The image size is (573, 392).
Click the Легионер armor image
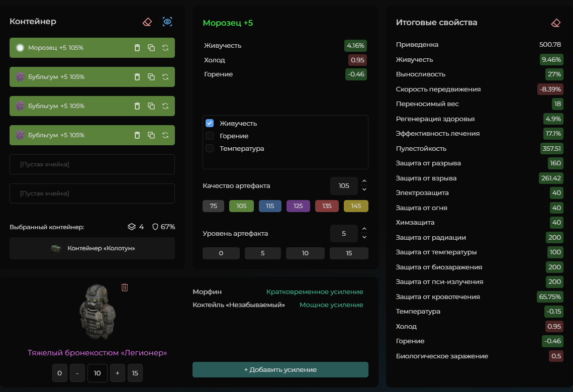(x=98, y=313)
